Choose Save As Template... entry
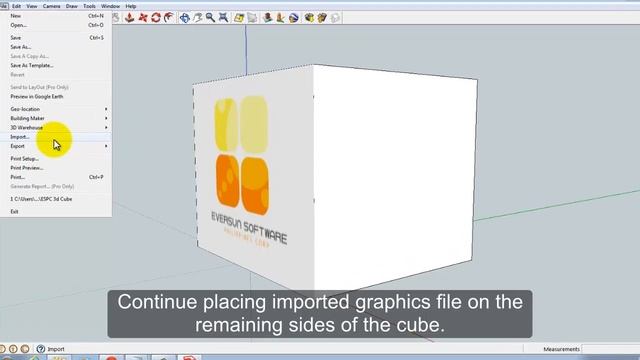640x360 pixels. (x=56, y=65)
